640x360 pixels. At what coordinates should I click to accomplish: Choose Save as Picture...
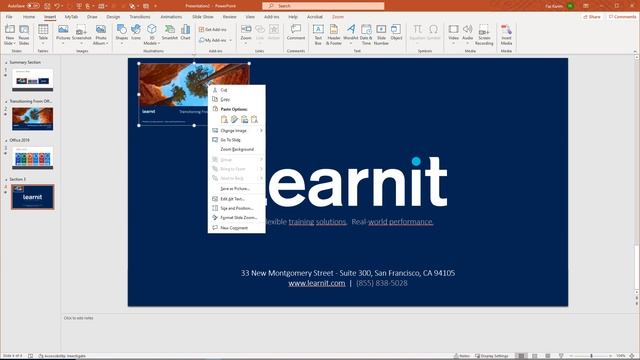237,189
